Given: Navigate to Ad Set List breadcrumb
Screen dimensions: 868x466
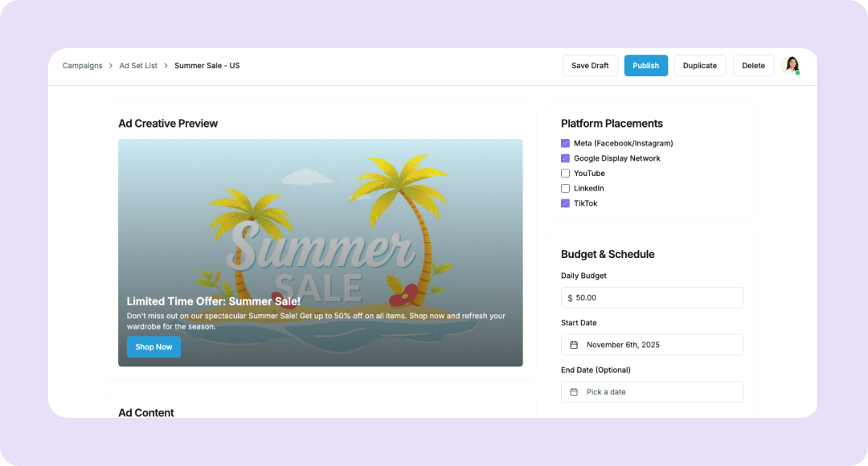Looking at the screenshot, I should coord(138,66).
